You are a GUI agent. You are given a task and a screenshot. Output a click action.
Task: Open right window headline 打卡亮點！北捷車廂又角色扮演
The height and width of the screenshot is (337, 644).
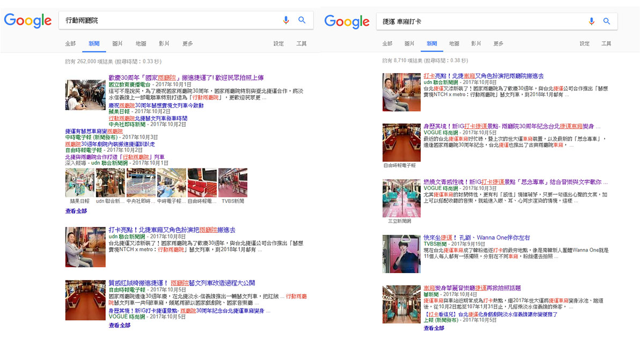point(484,76)
